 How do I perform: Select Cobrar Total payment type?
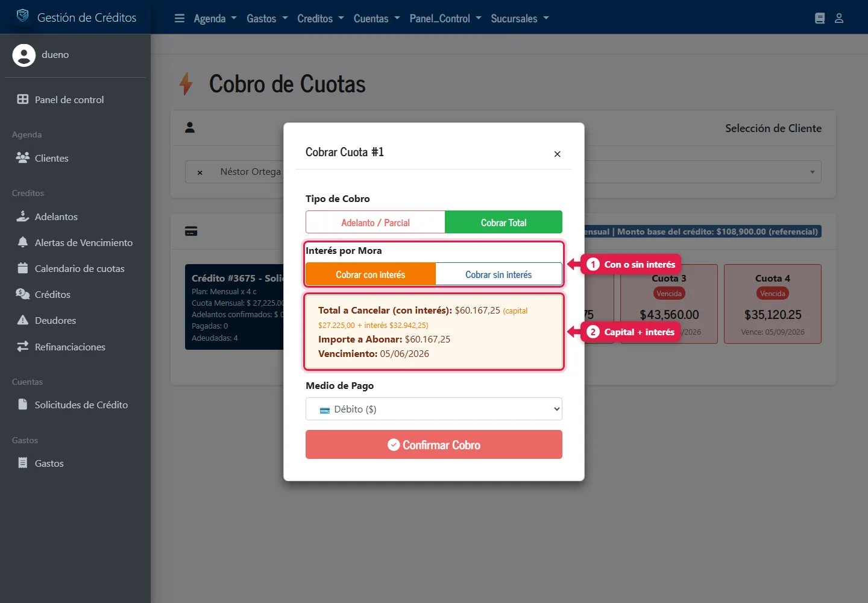pos(504,222)
